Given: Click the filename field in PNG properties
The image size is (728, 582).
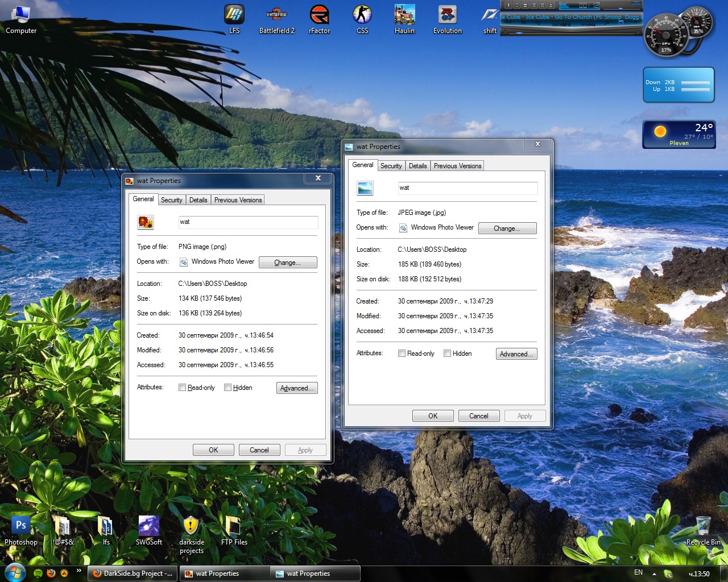Looking at the screenshot, I should [x=248, y=222].
